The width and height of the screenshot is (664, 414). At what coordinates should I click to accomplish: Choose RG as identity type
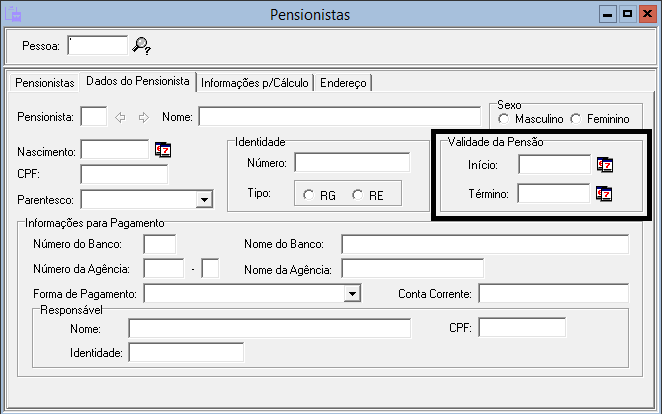(x=308, y=195)
